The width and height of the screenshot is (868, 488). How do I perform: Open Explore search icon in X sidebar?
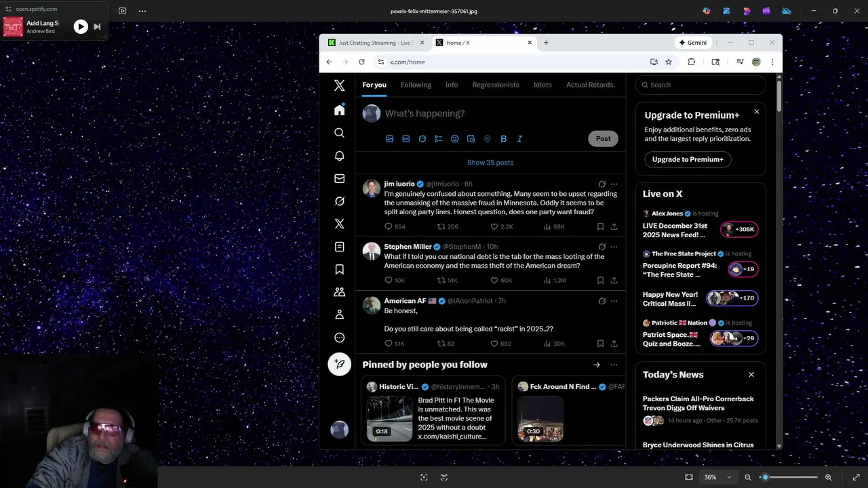click(x=340, y=133)
